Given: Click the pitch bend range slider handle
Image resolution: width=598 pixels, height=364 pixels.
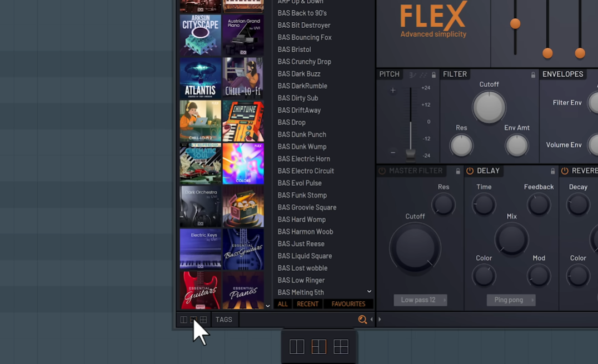Looking at the screenshot, I should pyautogui.click(x=410, y=154).
